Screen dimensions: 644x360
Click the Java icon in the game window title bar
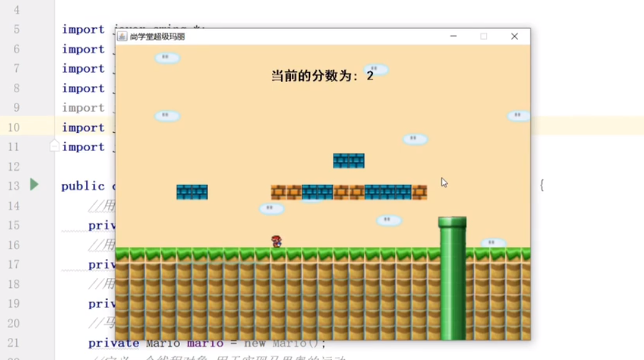click(122, 36)
